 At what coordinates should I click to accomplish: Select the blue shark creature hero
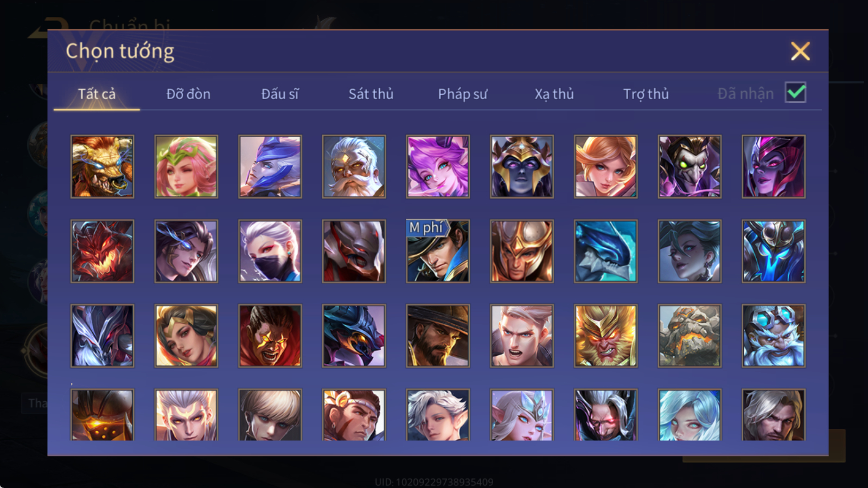coord(605,251)
